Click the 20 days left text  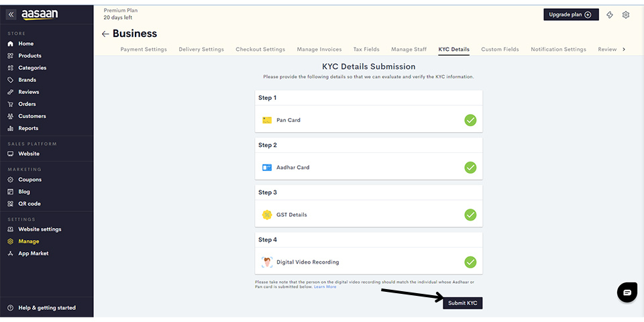pos(118,17)
